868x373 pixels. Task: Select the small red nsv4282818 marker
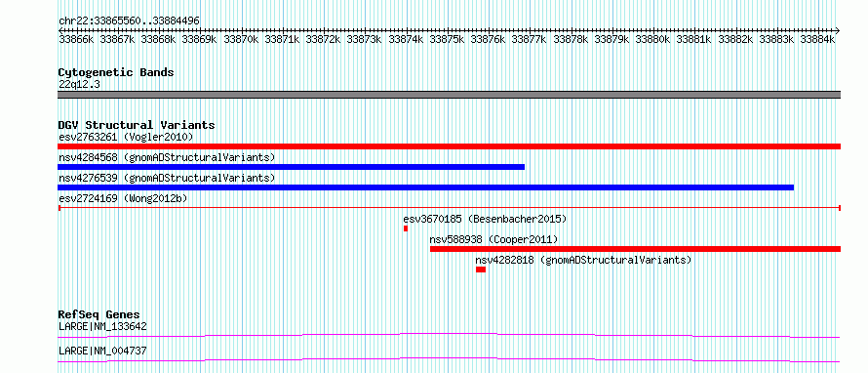481,269
